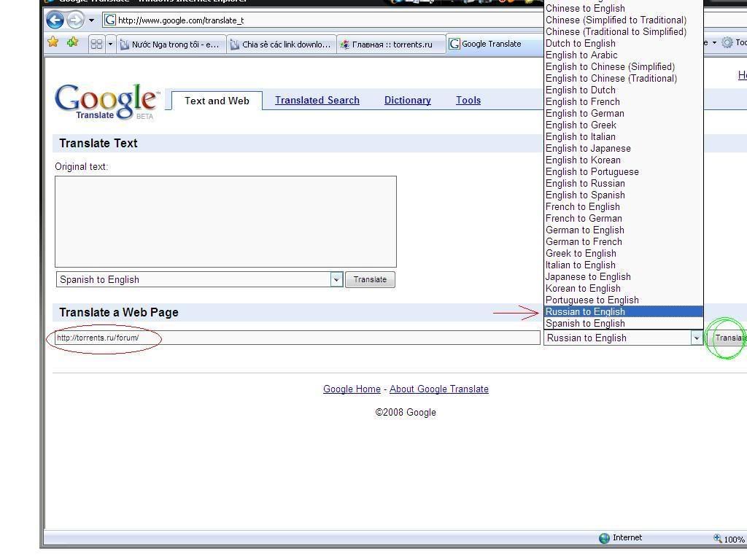Click the web page URL input field
This screenshot has width=747, height=560.
point(297,338)
